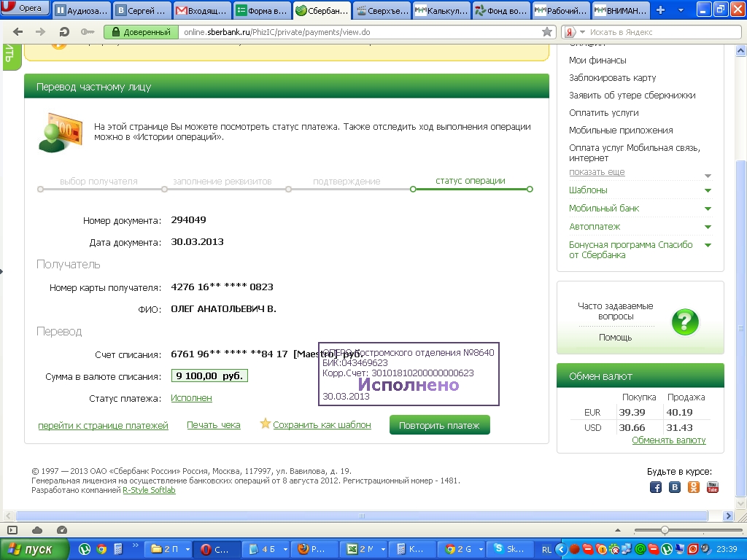Click 'перейти к странице платежей' link
The image size is (747, 560).
point(103,425)
